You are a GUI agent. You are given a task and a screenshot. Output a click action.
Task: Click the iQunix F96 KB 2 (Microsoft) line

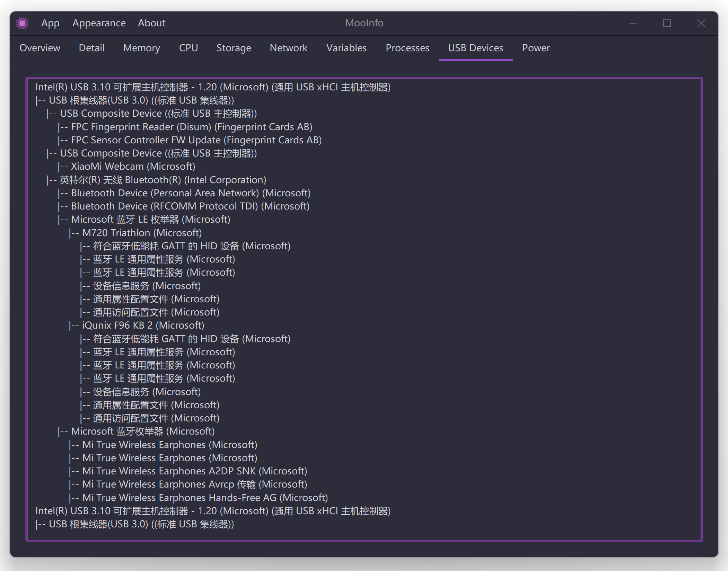[136, 325]
